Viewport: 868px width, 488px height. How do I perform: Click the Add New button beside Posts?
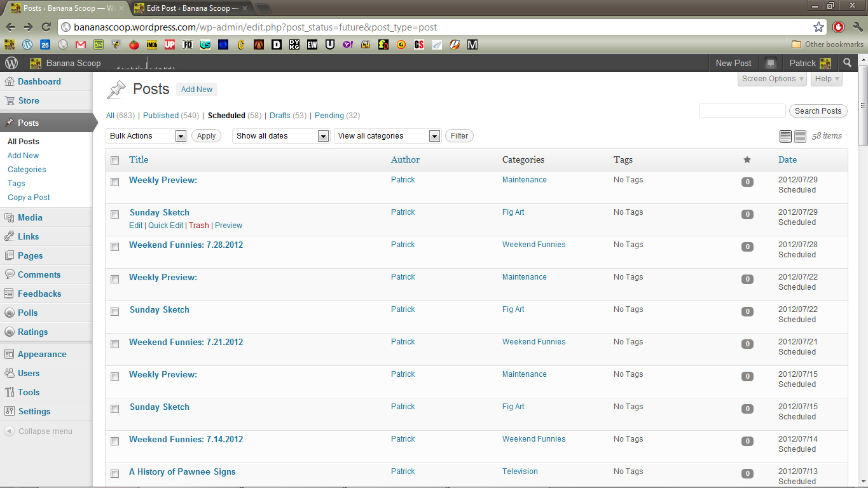click(x=196, y=90)
